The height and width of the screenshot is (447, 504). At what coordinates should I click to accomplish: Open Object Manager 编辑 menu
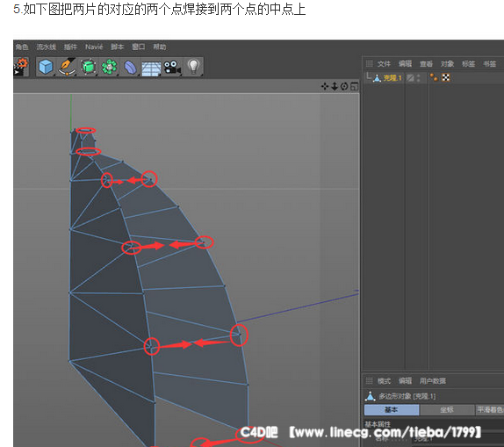click(x=405, y=64)
